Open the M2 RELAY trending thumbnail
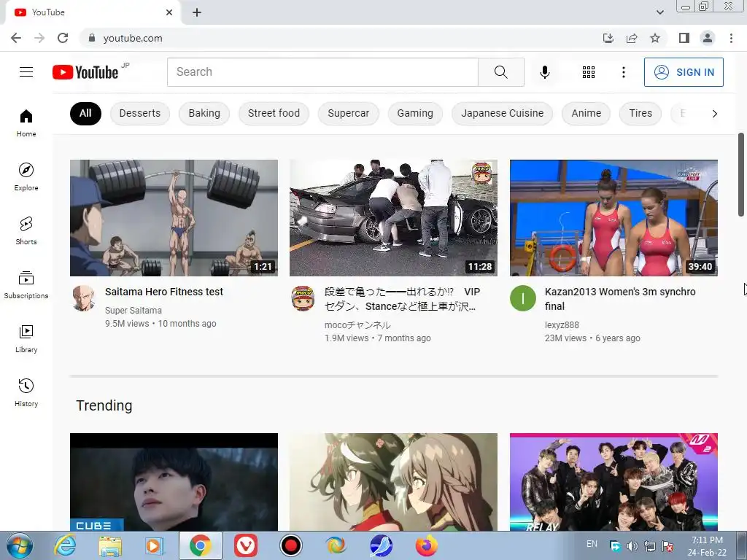This screenshot has width=747, height=560. tap(614, 482)
